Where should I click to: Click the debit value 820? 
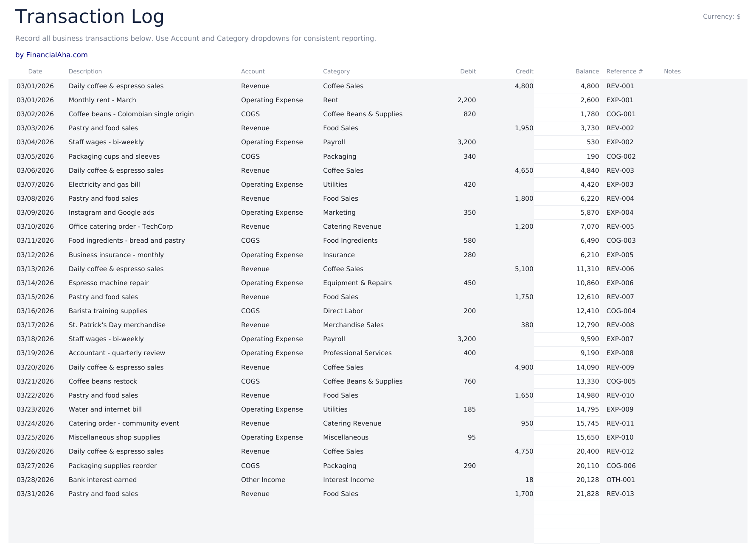coord(469,114)
